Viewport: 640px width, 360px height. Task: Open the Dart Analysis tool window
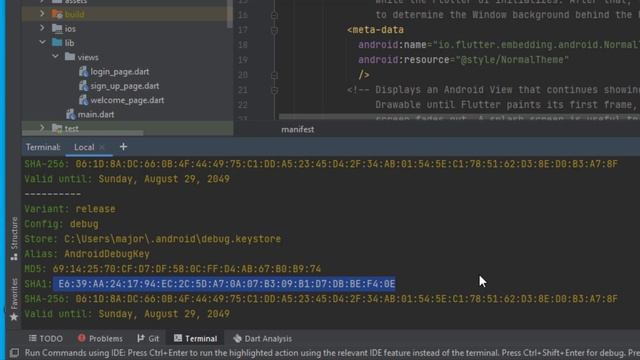coord(262,338)
